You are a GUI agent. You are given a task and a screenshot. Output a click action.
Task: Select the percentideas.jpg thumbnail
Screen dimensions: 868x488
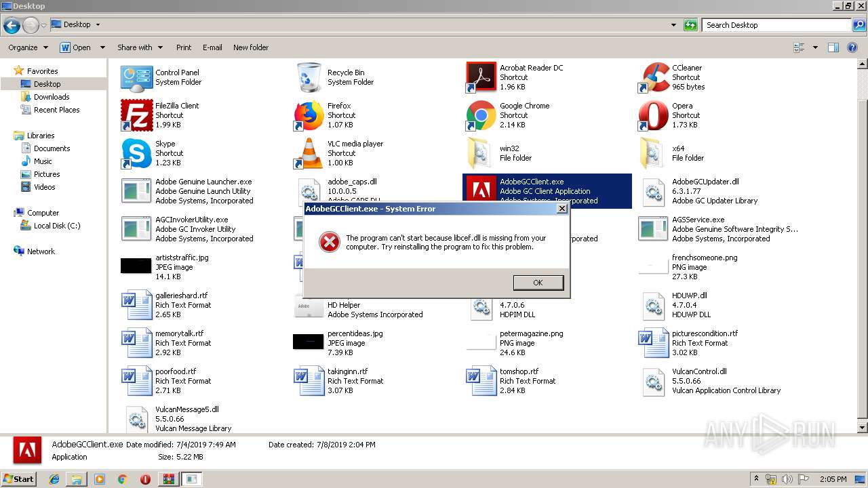tap(309, 342)
